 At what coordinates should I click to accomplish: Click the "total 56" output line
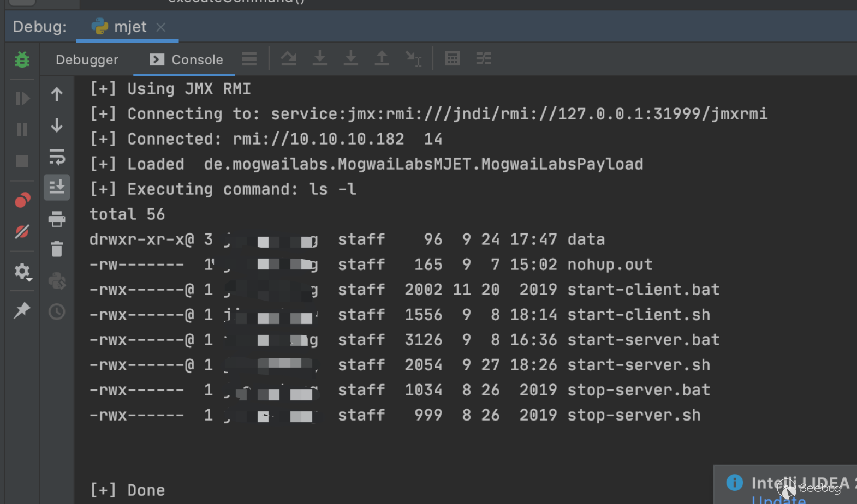coord(127,214)
